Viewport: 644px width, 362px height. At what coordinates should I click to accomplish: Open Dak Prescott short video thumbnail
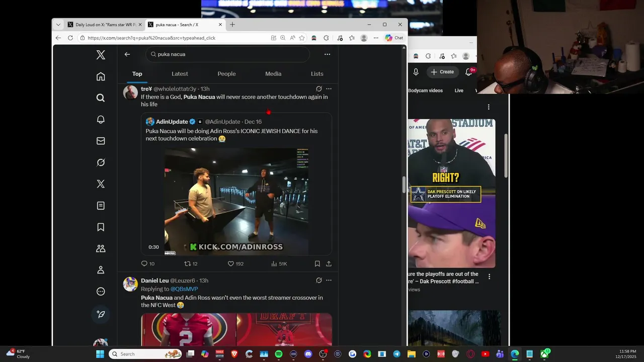[451, 194]
